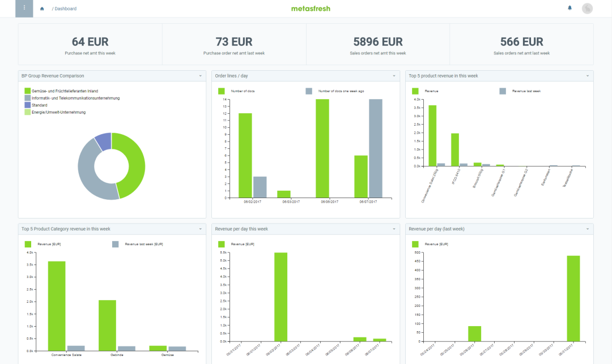Open the main menu kebab icon
The image size is (612, 364).
click(24, 8)
